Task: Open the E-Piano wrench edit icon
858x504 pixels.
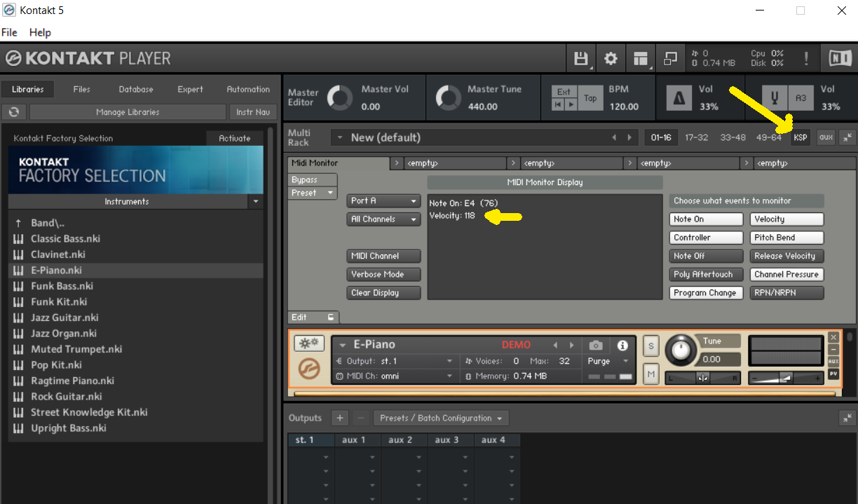Action: click(308, 343)
